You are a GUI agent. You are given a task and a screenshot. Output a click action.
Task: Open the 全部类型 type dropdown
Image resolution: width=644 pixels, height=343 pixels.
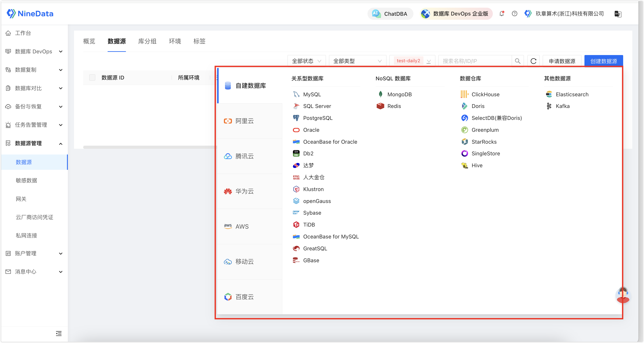(358, 61)
